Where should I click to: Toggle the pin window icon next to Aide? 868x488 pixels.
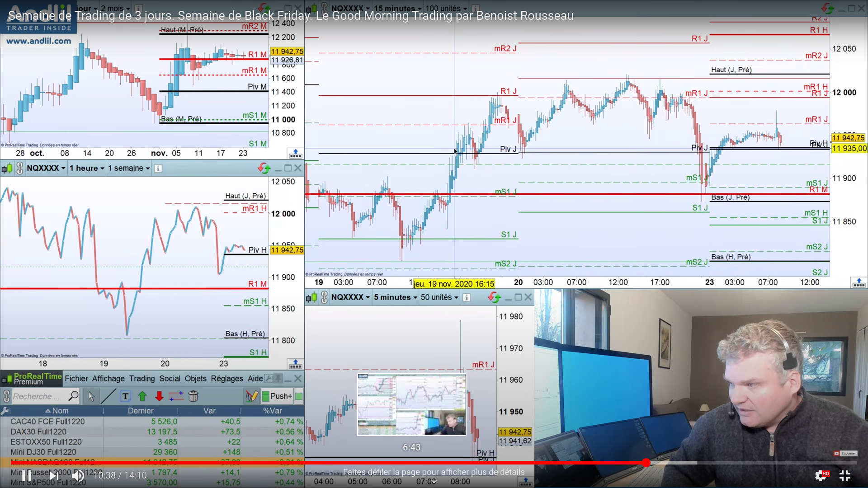pos(278,379)
